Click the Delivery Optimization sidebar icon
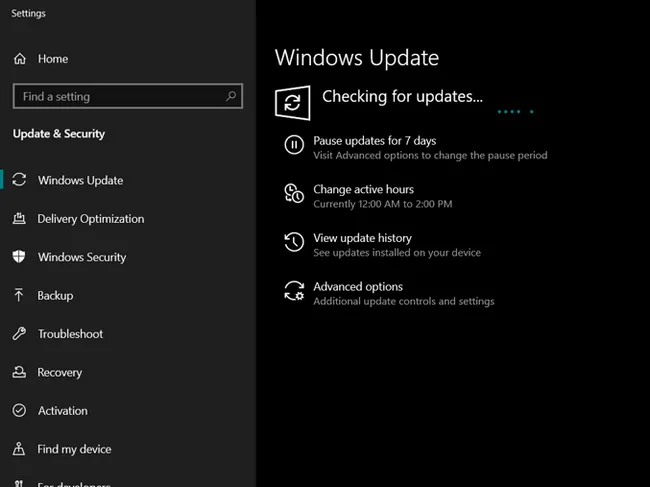The image size is (650, 487). tap(19, 218)
